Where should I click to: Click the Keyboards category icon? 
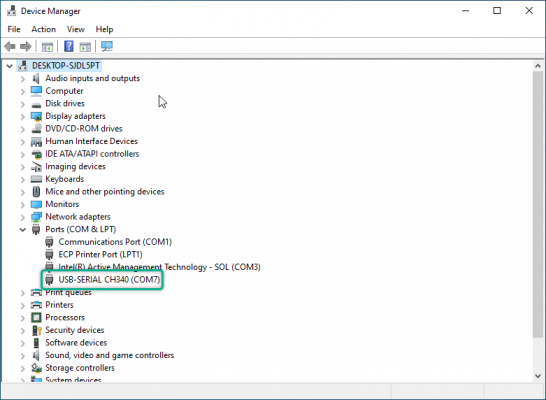pos(36,179)
